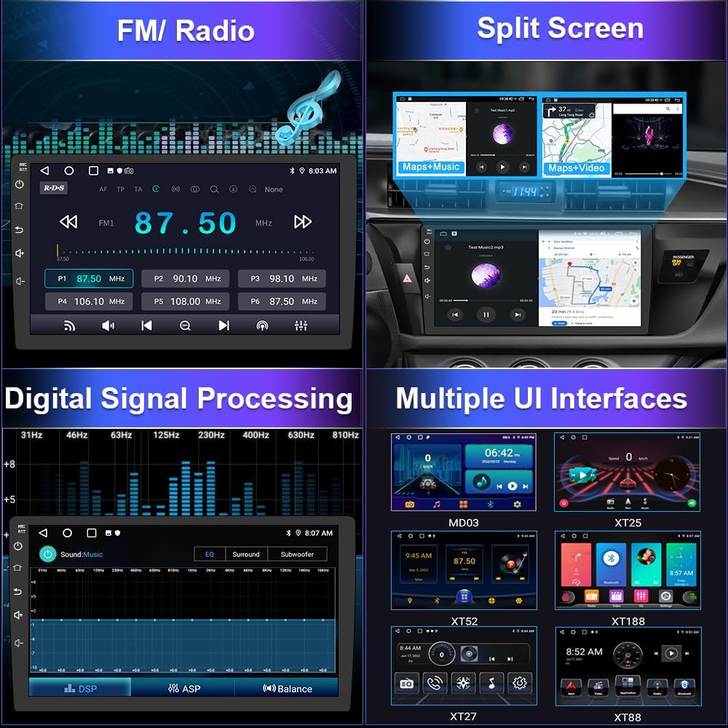Switch to the Subwoofer tab
This screenshot has height=728, width=728.
(297, 554)
